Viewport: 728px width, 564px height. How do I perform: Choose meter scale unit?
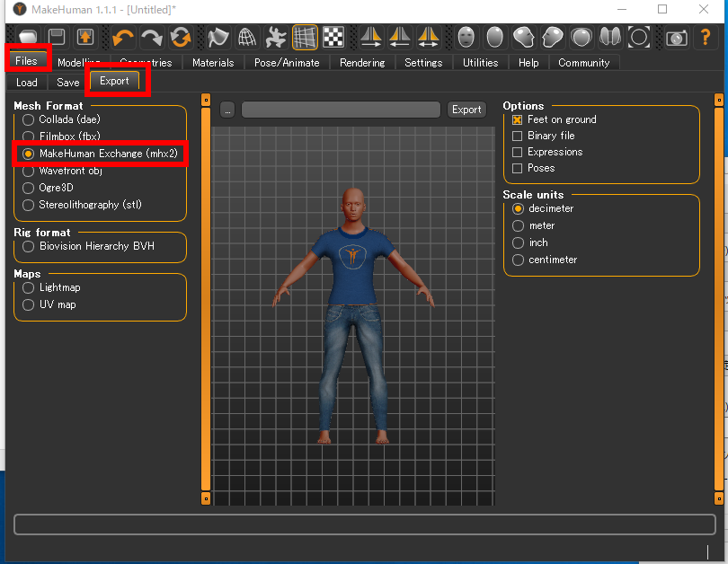(534, 226)
